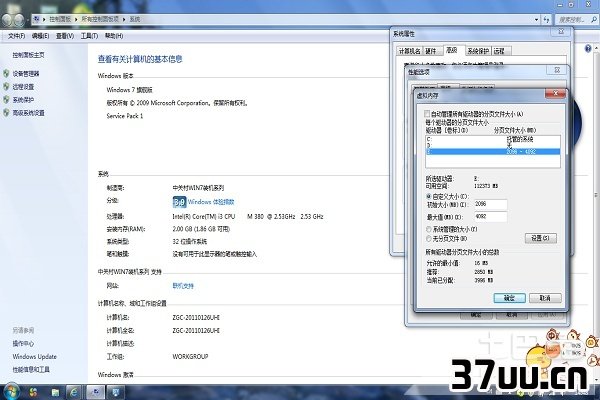Screen dimensions: 600x400
Task: Click the 设置(S) button
Action: 540,238
